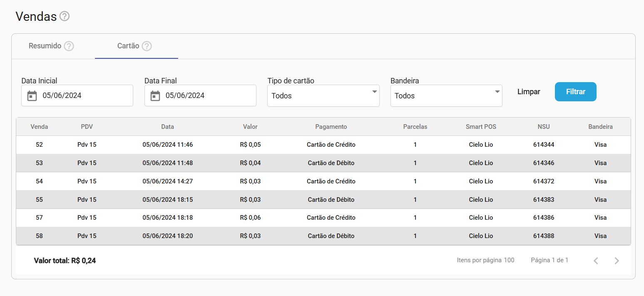Screen dimensions: 644x296
Task: Open calendar icon in Data Final field
Action: [x=155, y=96]
